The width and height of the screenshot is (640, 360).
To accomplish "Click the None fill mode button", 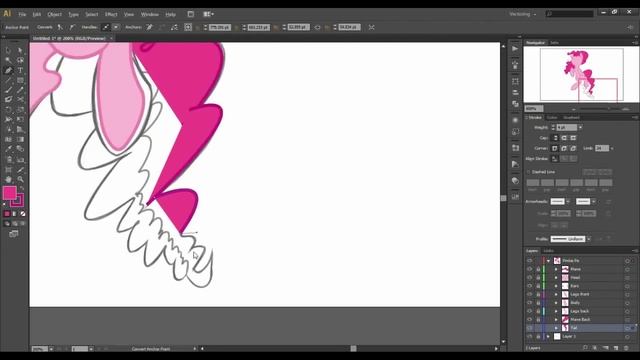I will 23,213.
